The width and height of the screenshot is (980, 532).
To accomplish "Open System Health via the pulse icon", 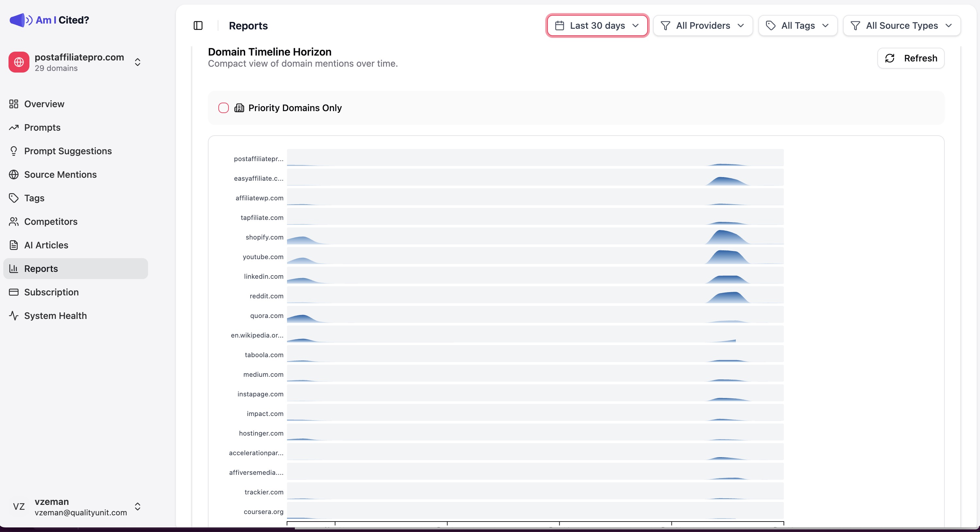I will [x=14, y=315].
